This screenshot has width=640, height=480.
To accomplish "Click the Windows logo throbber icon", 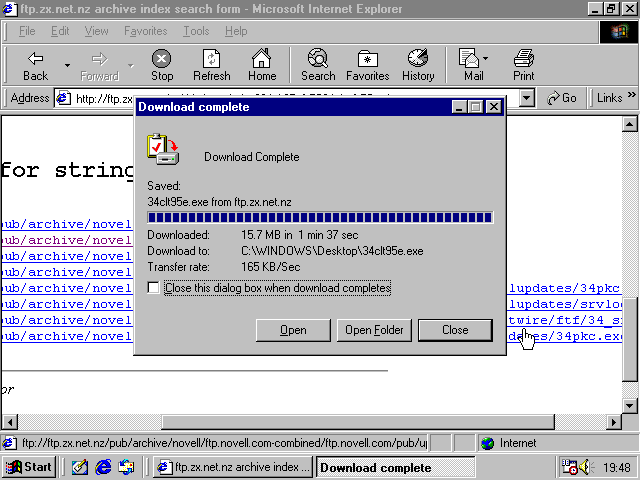I will tap(619, 32).
